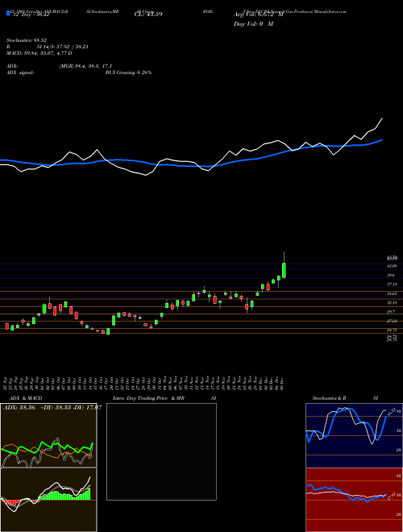Click the 'Intra Day Trading Price & MR' heading
Viewport: 403px width, 532px height.
(148, 398)
